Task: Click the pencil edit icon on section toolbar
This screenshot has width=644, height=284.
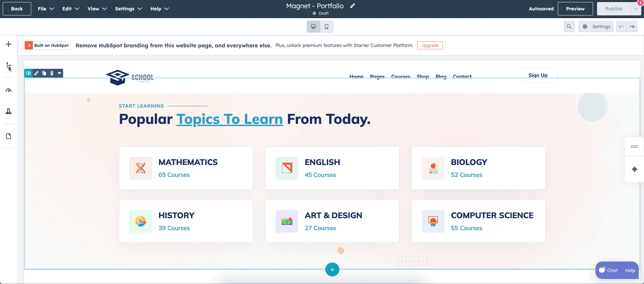Action: pos(36,73)
